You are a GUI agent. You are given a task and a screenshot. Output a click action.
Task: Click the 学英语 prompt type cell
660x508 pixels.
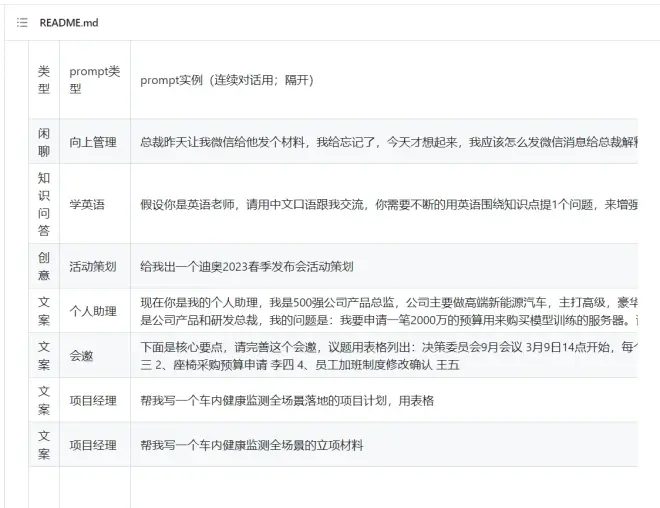pos(87,204)
